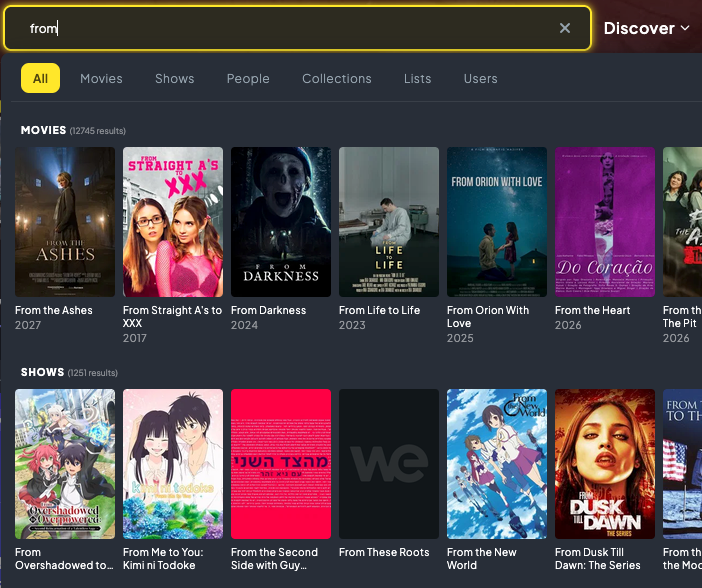This screenshot has width=702, height=588.
Task: Open the People filter tab
Action: 248,78
